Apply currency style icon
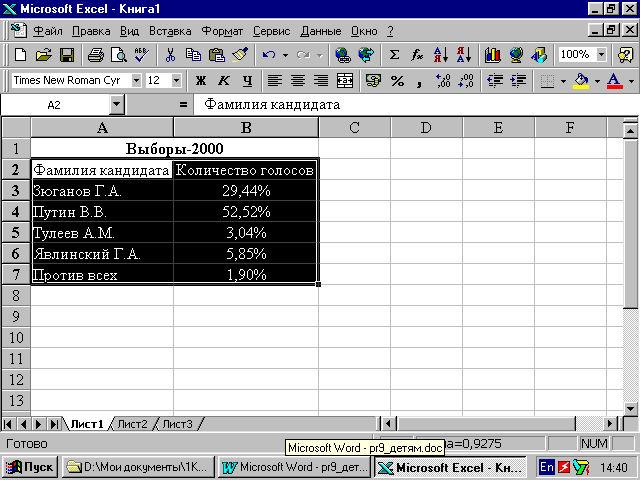The width and height of the screenshot is (640, 480). pos(373,80)
